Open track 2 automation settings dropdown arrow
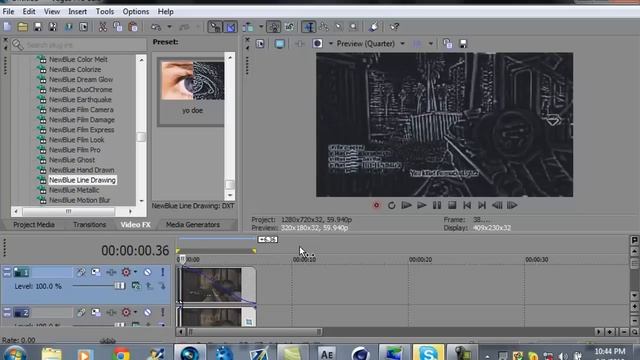The height and width of the screenshot is (360, 640). coord(136,312)
